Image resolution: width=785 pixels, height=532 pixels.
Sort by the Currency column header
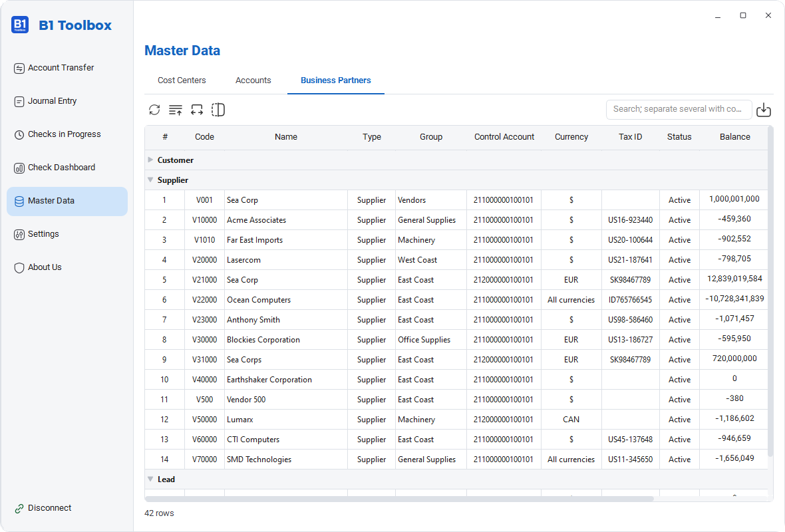pyautogui.click(x=571, y=136)
